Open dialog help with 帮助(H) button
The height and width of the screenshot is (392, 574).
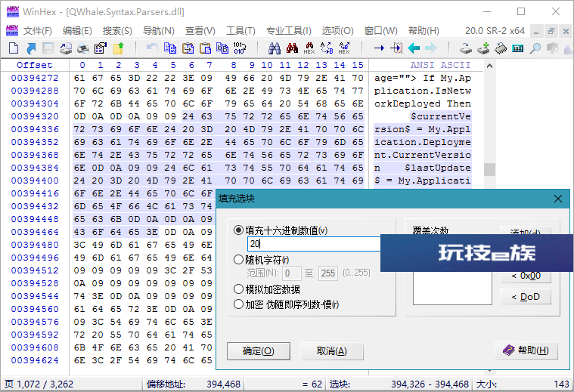[526, 350]
